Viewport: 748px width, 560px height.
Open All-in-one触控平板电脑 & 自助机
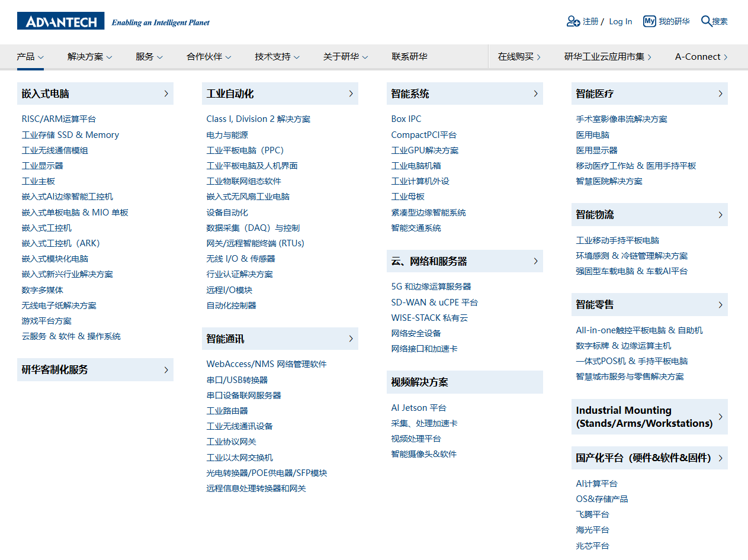click(640, 330)
